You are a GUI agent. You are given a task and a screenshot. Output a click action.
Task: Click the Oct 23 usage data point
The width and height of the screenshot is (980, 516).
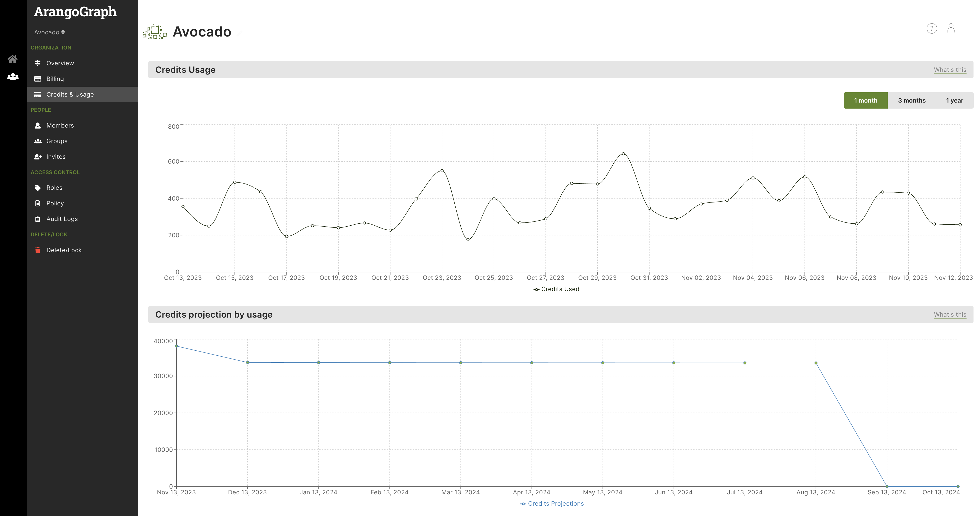(442, 171)
